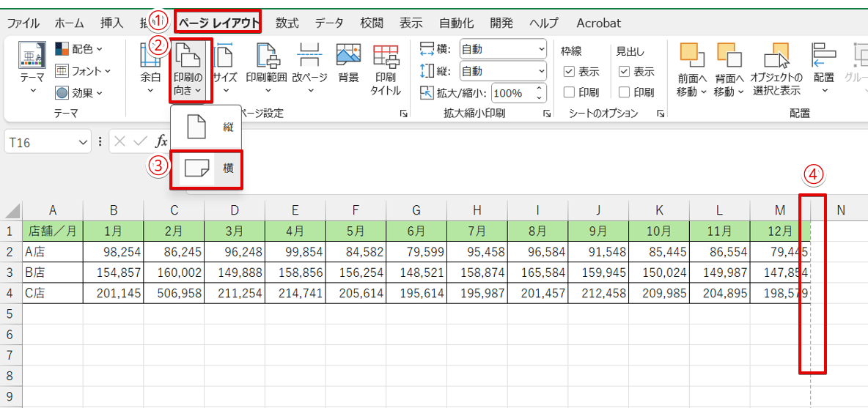Click cell with value 98,254
Image resolution: width=868 pixels, height=408 pixels.
click(114, 251)
